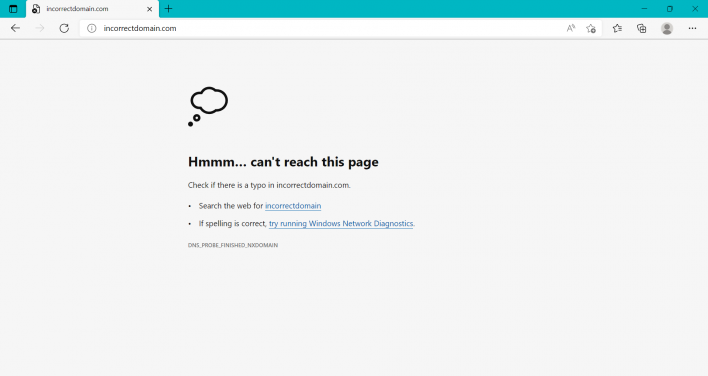Open Read aloud from address bar

[x=571, y=28]
